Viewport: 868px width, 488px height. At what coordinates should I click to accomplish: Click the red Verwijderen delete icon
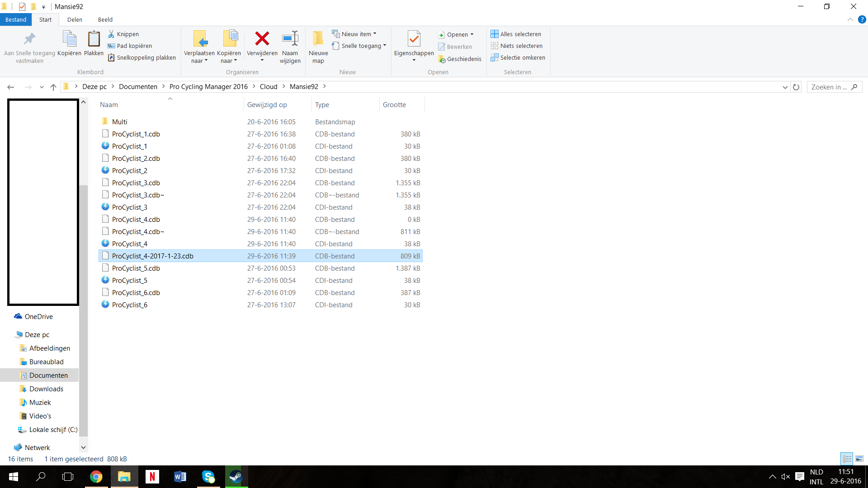[262, 39]
